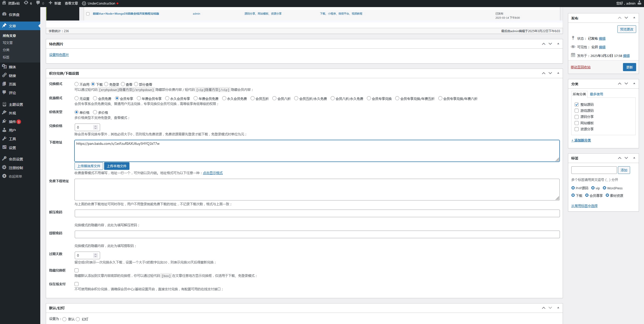The width and height of the screenshot is (644, 324).
Task: Collapse the 积分兑换/下载设置 panel with triangle toggle
Action: (x=558, y=73)
